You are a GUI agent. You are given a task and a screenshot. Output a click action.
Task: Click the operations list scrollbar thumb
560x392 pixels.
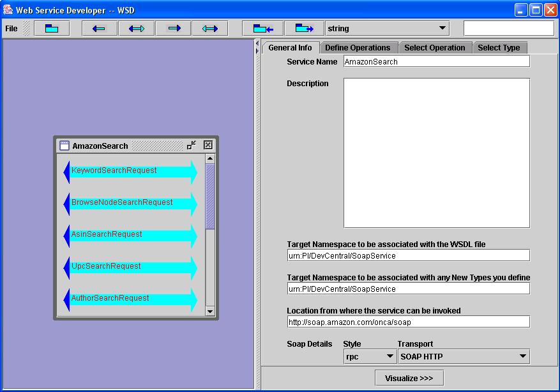click(x=210, y=197)
